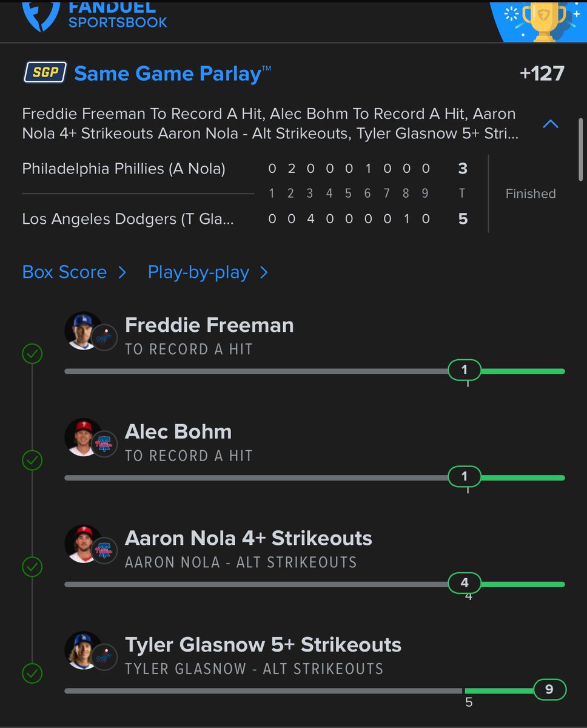Tap the Same Game Parlay title
This screenshot has width=587, height=728.
point(172,74)
